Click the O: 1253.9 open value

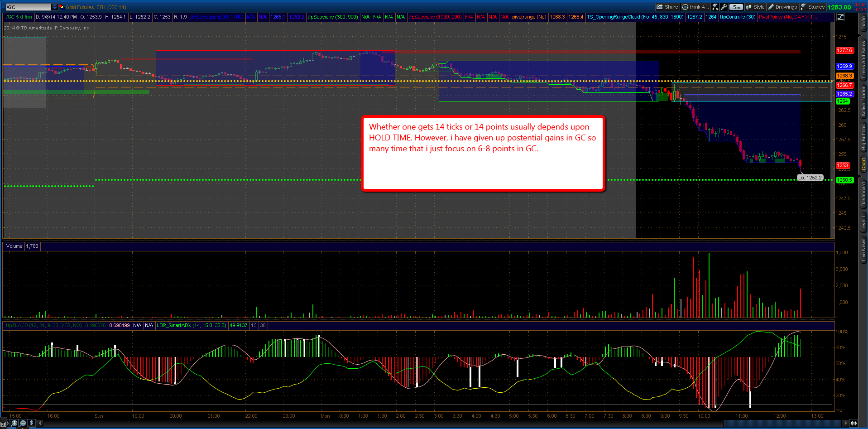coord(91,17)
